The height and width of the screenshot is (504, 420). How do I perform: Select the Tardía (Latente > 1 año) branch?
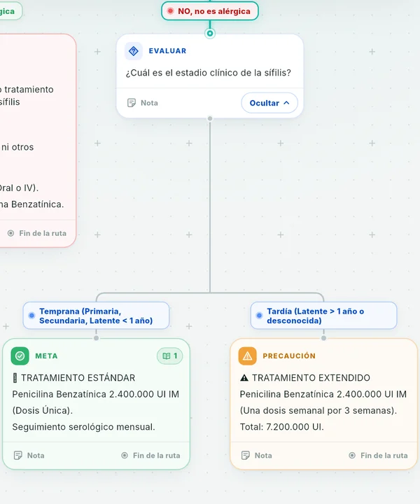[x=323, y=316]
